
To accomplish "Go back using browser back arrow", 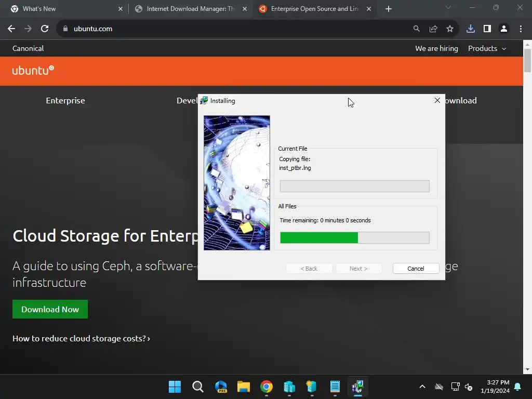I will (11, 29).
